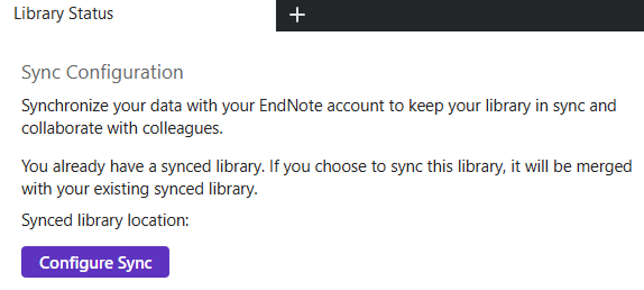Click the word "location:" in the label

[158, 220]
